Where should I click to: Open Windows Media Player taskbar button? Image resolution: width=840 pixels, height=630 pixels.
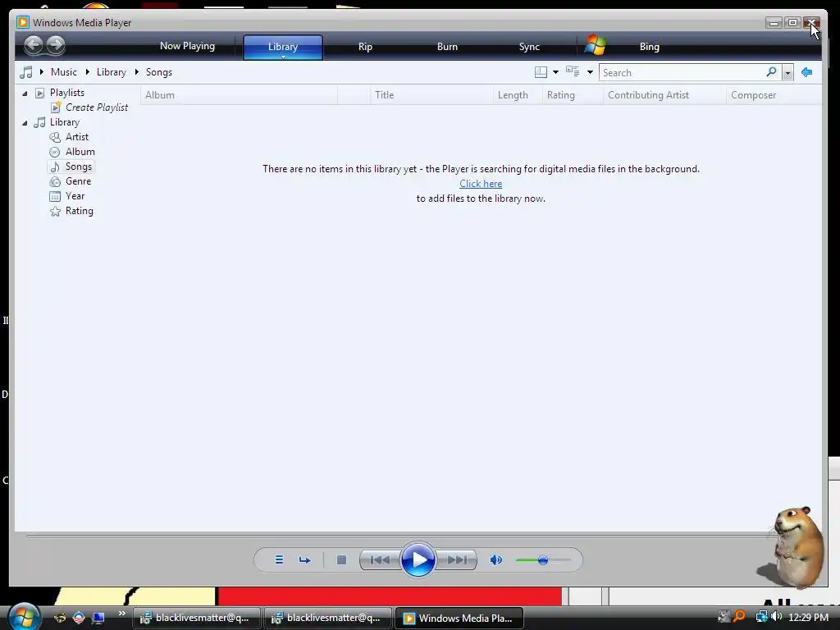coord(459,618)
